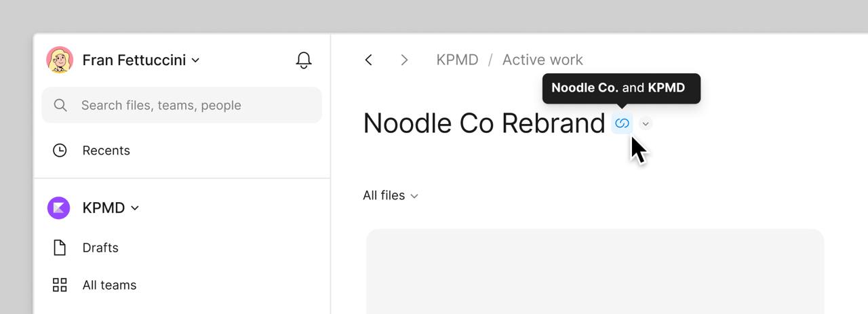868x314 pixels.
Task: Expand the KPMD workspace chevron
Action: tap(135, 208)
